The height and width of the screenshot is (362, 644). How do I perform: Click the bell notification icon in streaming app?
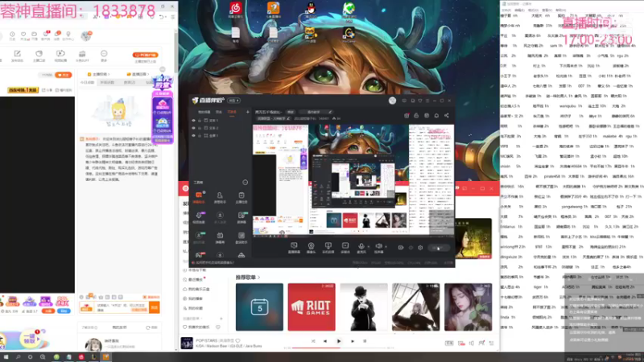pos(436,115)
